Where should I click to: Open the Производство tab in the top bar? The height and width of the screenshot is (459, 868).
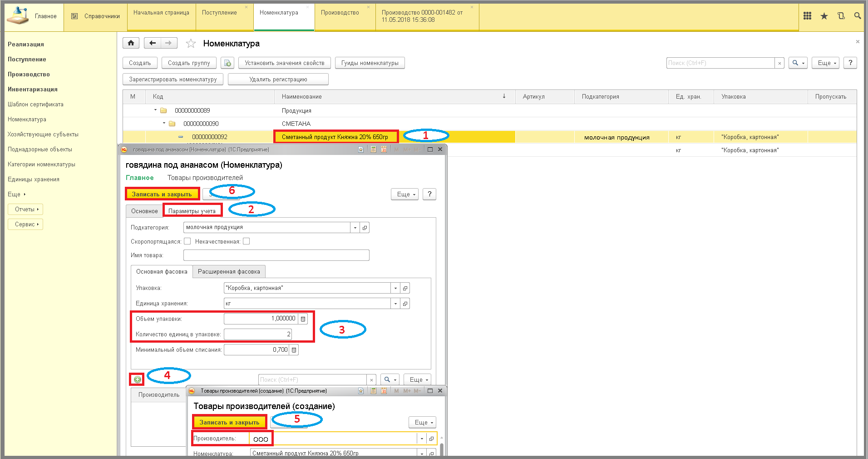pos(340,13)
